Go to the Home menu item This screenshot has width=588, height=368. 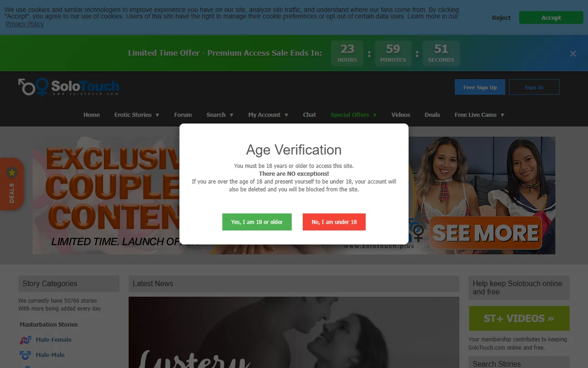[x=91, y=115]
